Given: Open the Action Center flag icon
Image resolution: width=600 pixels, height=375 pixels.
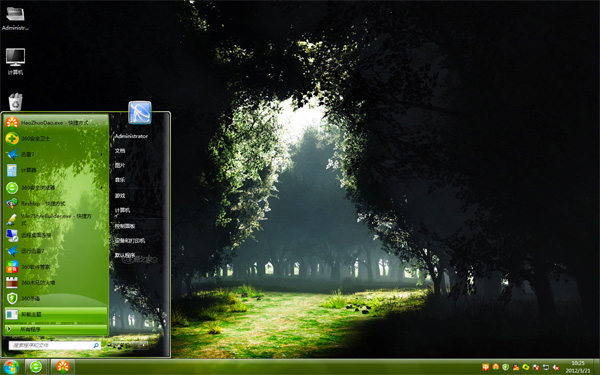Looking at the screenshot, I should coord(536,367).
